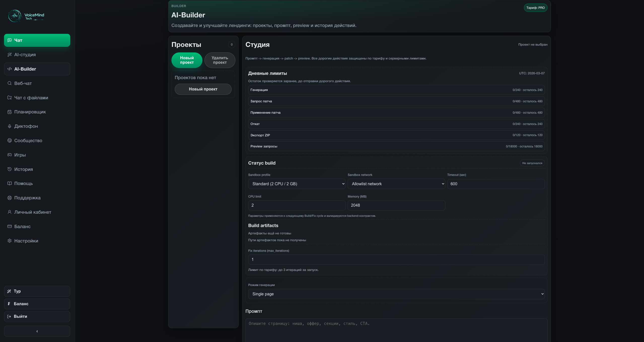Screen dimensions: 644x342
Task: Click the История clock icon
Action: click(x=10, y=169)
